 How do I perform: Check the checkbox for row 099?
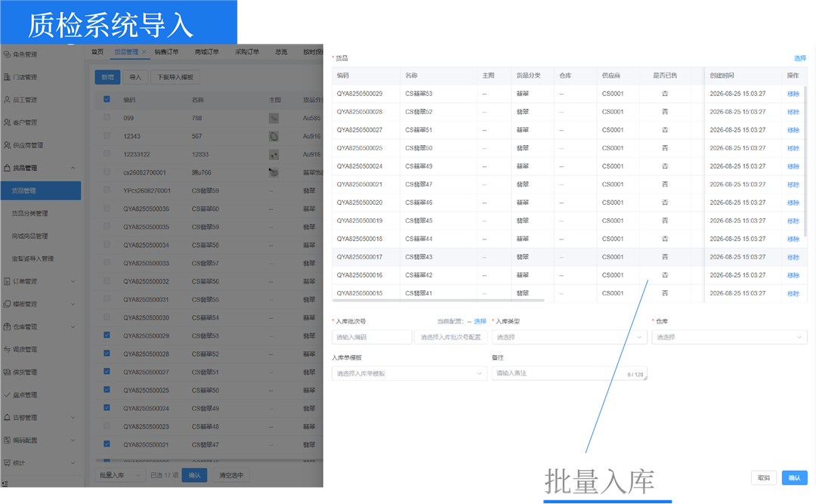(107, 117)
